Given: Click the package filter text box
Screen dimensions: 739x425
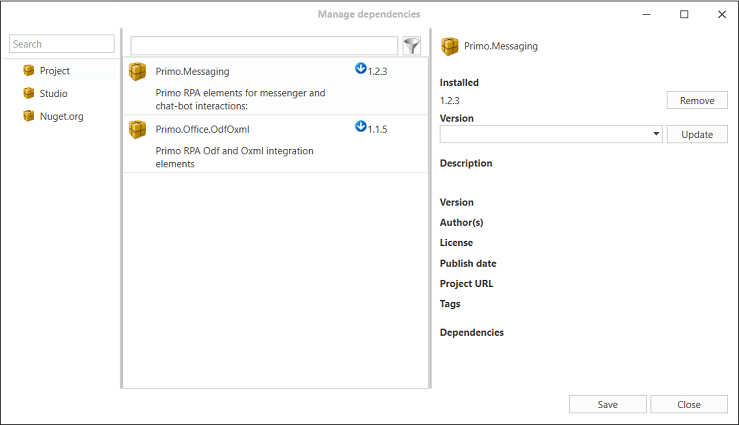Looking at the screenshot, I should [264, 46].
